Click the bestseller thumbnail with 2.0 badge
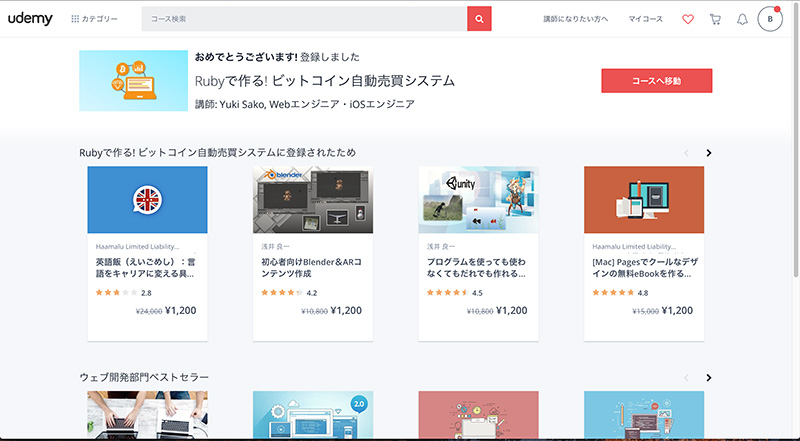800x441 pixels. pyautogui.click(x=313, y=414)
